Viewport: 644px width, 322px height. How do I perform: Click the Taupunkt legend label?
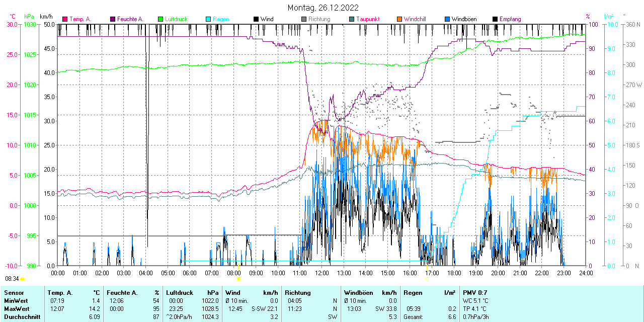point(368,19)
